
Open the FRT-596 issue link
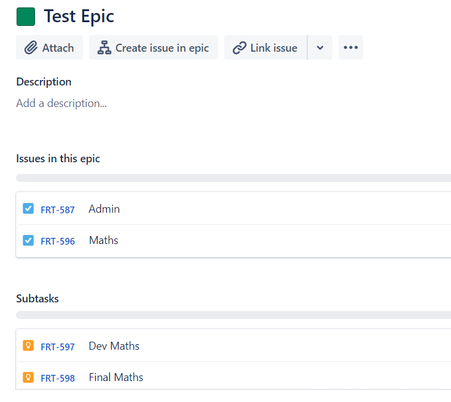[58, 241]
